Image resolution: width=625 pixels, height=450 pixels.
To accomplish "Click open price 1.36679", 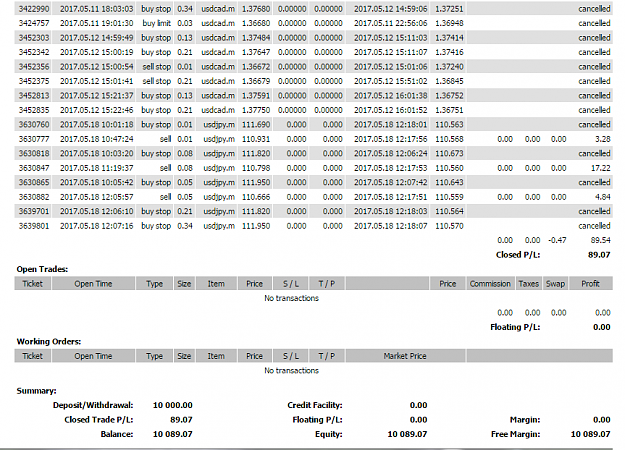I will pos(256,81).
